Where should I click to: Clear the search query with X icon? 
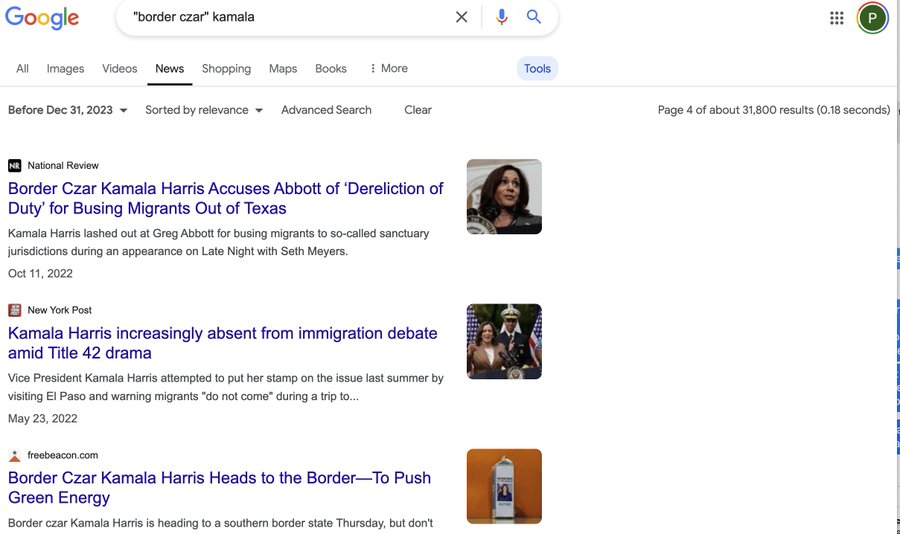461,17
